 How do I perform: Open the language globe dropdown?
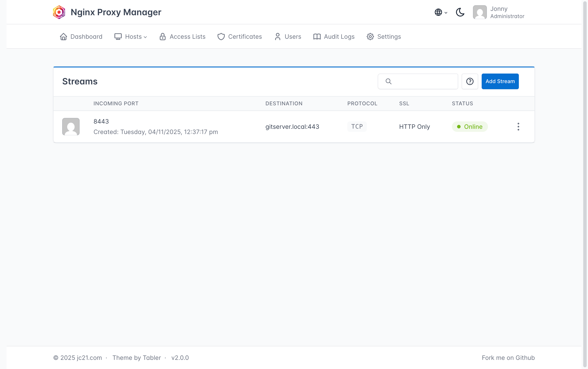pos(440,12)
